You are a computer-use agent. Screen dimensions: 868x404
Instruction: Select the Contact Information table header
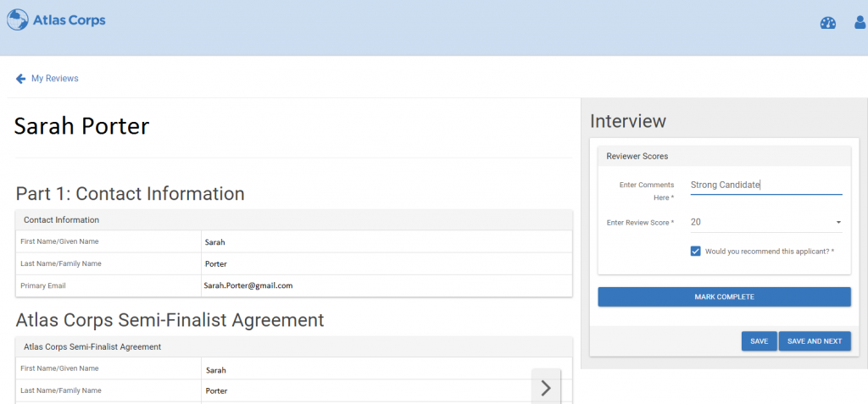coord(294,219)
